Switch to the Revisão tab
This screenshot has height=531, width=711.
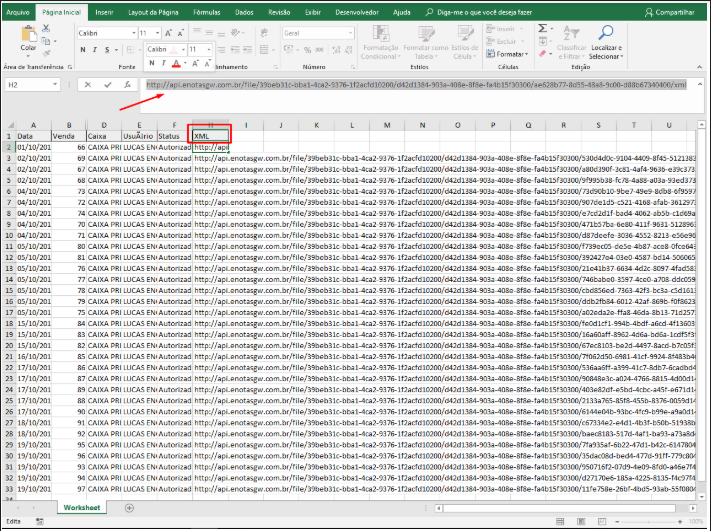point(279,12)
